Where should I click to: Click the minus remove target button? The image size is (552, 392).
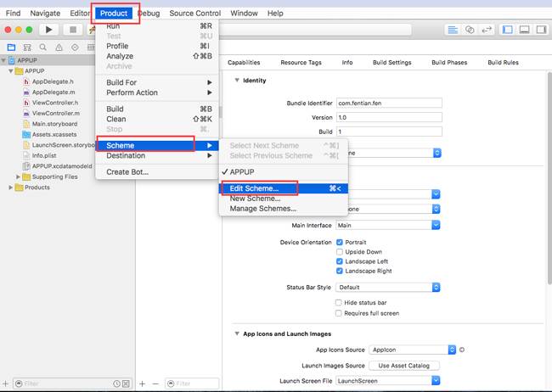(x=155, y=384)
